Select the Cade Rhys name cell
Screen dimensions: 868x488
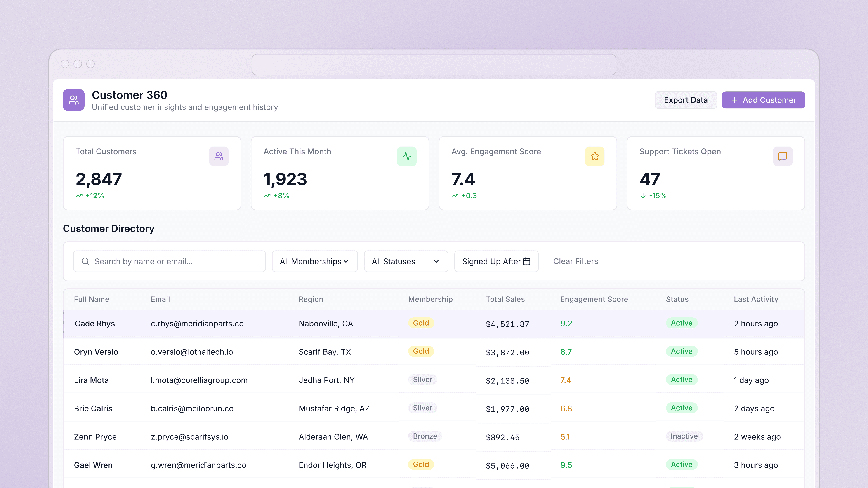tap(95, 324)
